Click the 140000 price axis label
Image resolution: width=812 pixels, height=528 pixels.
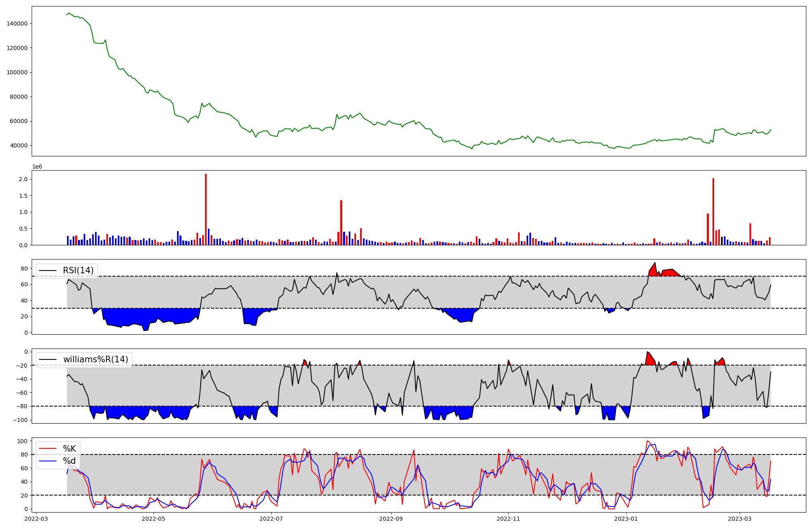[17, 24]
